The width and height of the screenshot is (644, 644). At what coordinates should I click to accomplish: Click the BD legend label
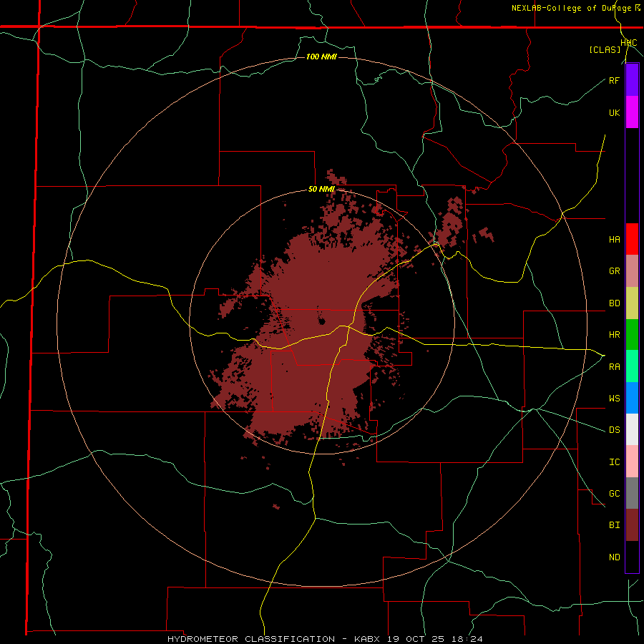614,303
